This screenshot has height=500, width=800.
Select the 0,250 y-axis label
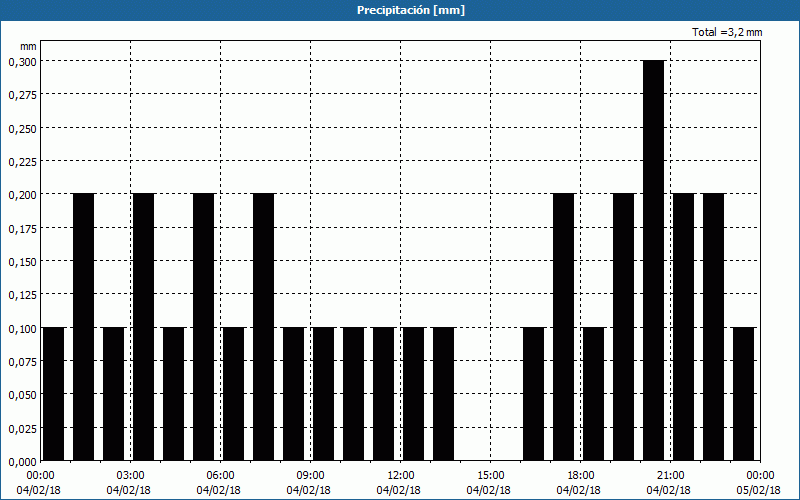[22, 129]
